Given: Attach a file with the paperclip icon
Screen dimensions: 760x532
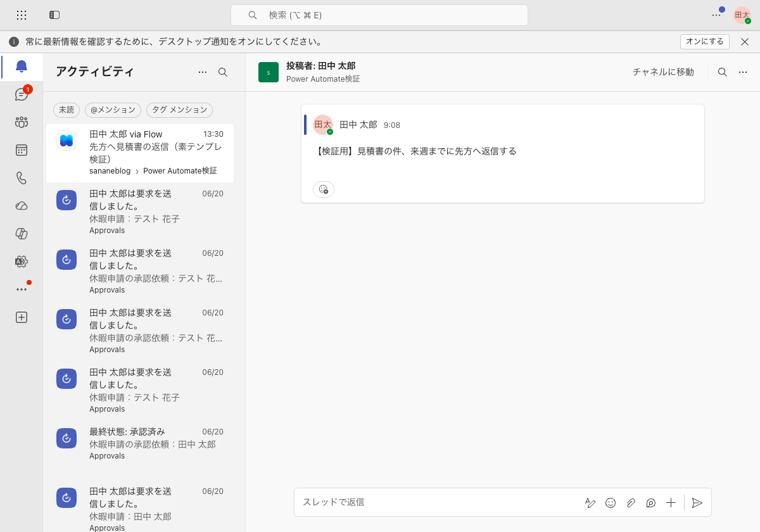Looking at the screenshot, I should tap(631, 503).
